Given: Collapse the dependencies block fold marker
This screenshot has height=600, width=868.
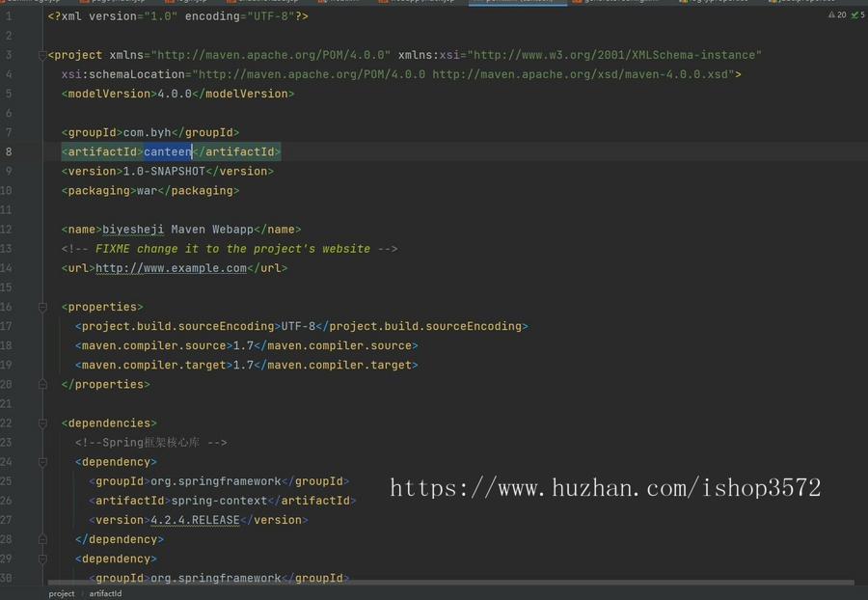Looking at the screenshot, I should 42,423.
